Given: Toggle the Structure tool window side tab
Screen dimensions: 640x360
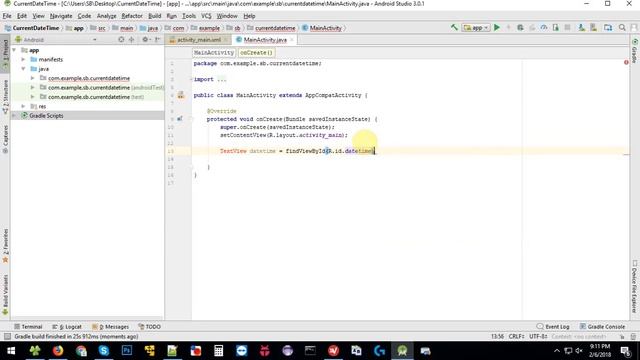Looking at the screenshot, I should (x=5, y=97).
